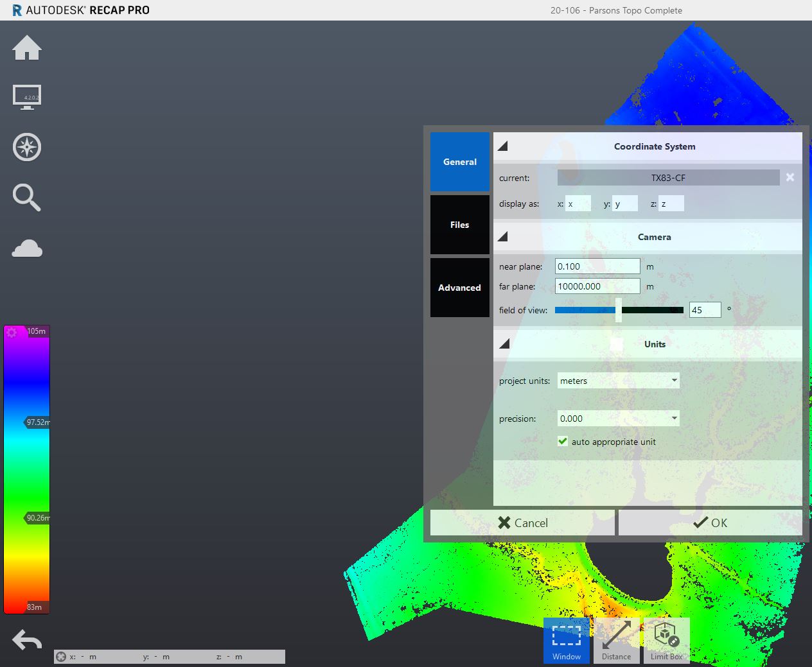Click the back arrow at bottom left
The width and height of the screenshot is (812, 667).
pyautogui.click(x=26, y=640)
